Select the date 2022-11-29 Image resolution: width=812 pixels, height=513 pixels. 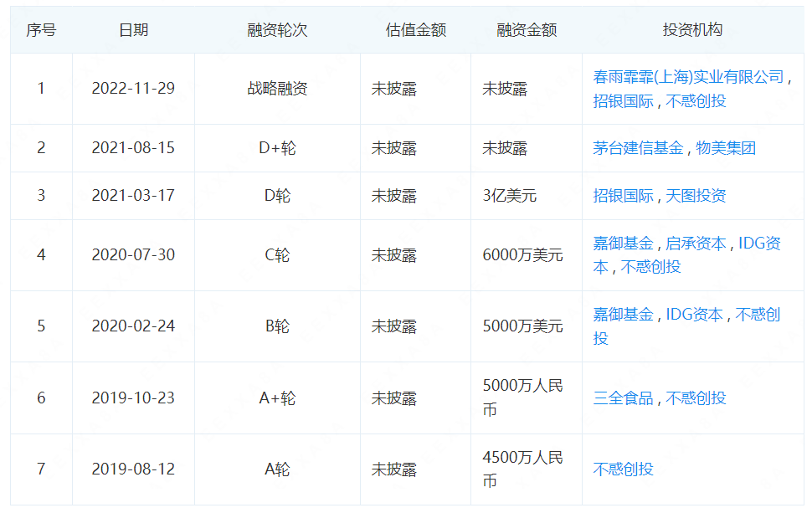(x=133, y=89)
